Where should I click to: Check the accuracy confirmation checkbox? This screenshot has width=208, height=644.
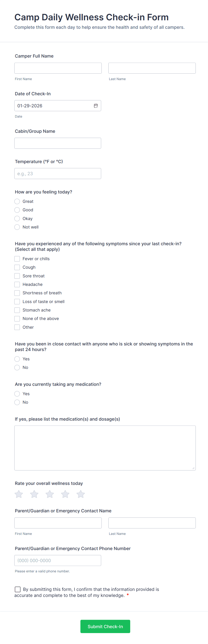(x=17, y=589)
